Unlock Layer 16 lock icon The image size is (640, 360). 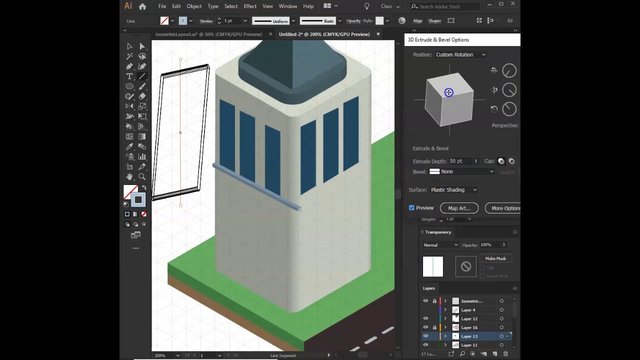point(435,327)
